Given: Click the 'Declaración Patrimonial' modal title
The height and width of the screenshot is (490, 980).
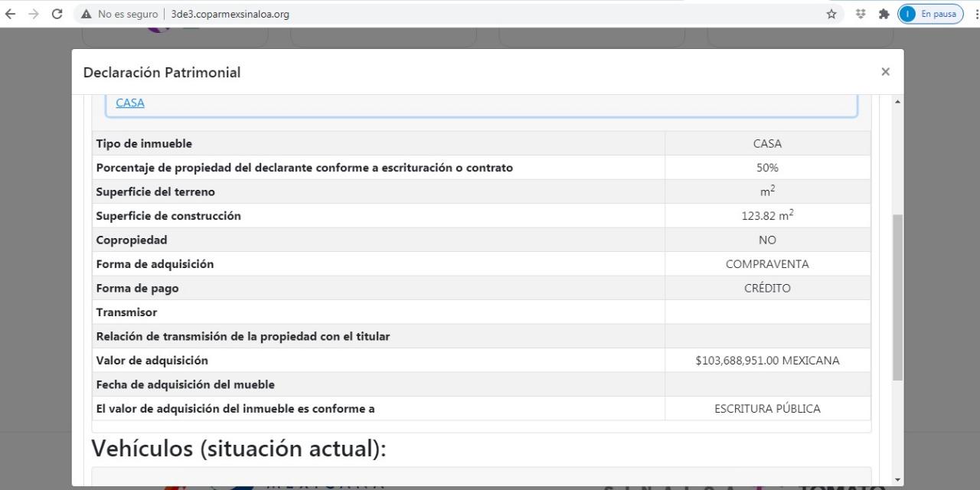Looking at the screenshot, I should 162,73.
